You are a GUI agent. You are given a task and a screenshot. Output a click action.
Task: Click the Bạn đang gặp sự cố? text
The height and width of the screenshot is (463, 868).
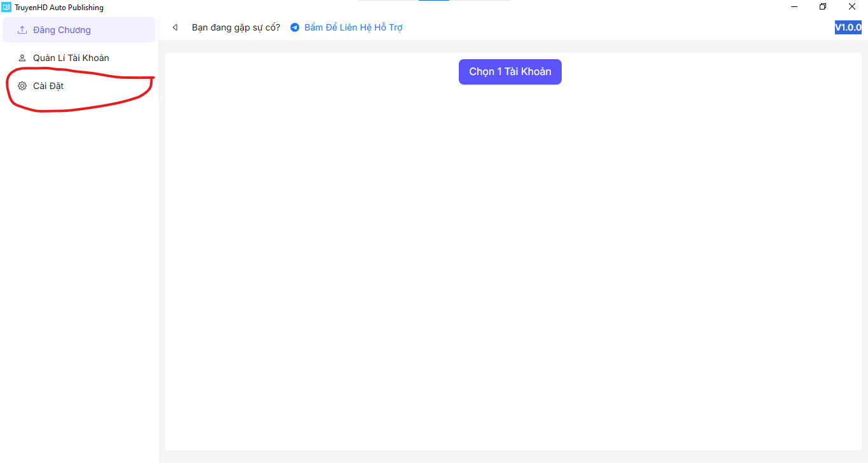click(x=236, y=27)
